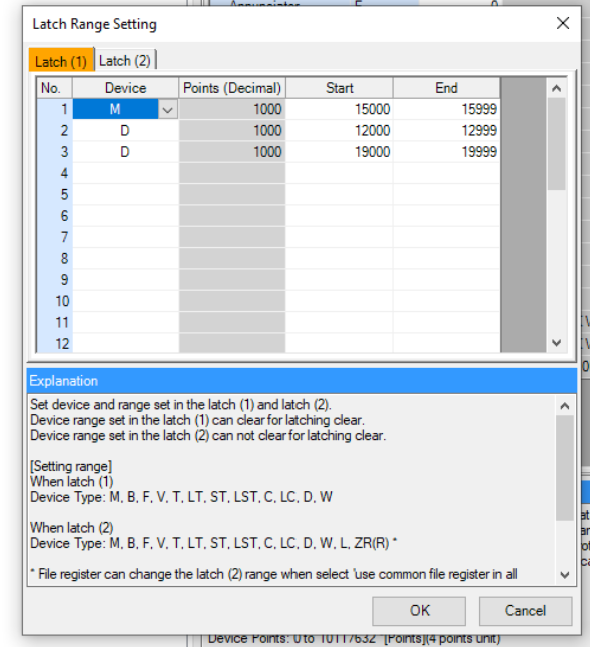Click the Start value 12000
Viewport: 590px width, 650px height.
(339, 131)
